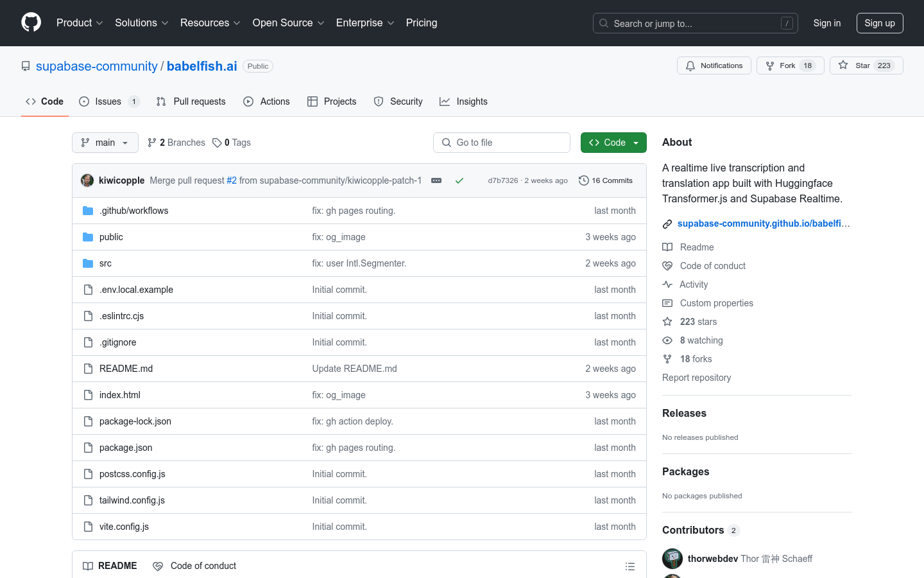Click the Sign up button
The height and width of the screenshot is (578, 924).
880,23
